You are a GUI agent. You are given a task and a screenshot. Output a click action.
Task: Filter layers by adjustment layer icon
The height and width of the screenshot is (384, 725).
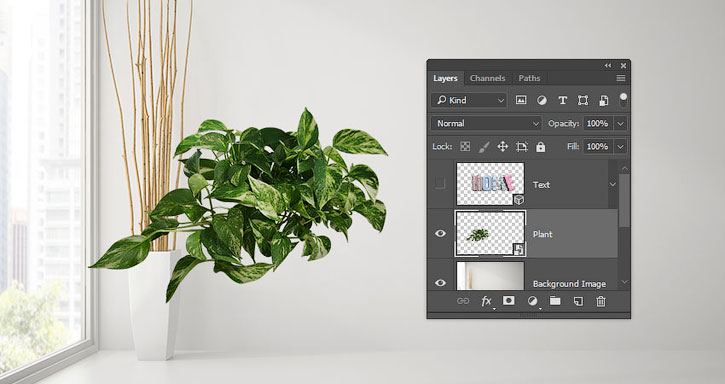[542, 100]
